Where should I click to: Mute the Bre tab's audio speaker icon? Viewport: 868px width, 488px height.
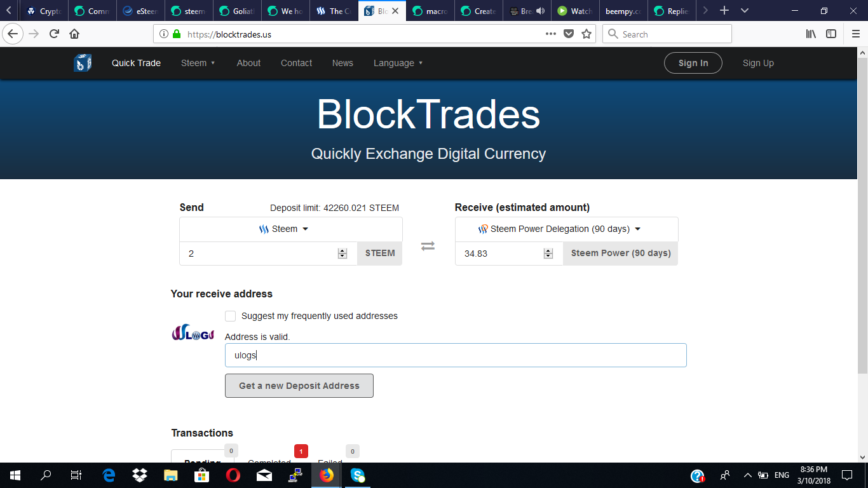pyautogui.click(x=540, y=11)
